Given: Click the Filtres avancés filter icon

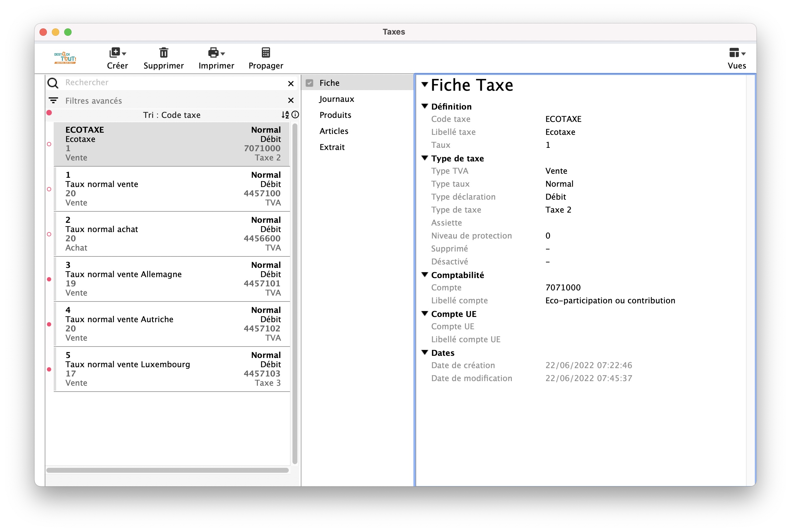Looking at the screenshot, I should click(53, 100).
